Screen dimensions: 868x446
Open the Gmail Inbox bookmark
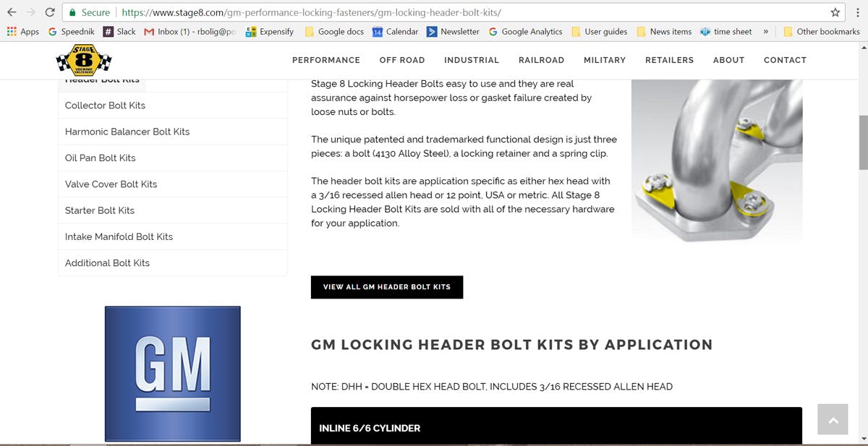tap(190, 32)
